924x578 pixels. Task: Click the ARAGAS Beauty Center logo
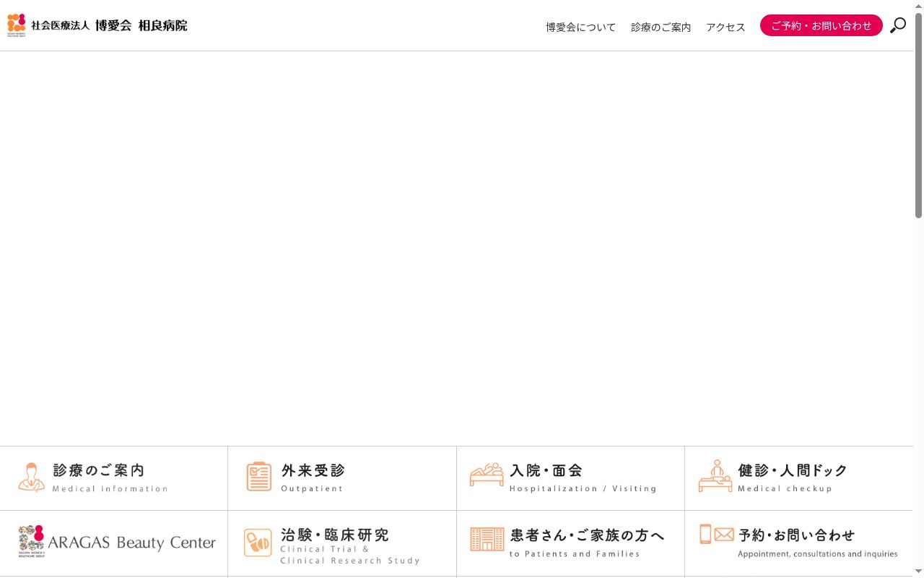click(117, 542)
